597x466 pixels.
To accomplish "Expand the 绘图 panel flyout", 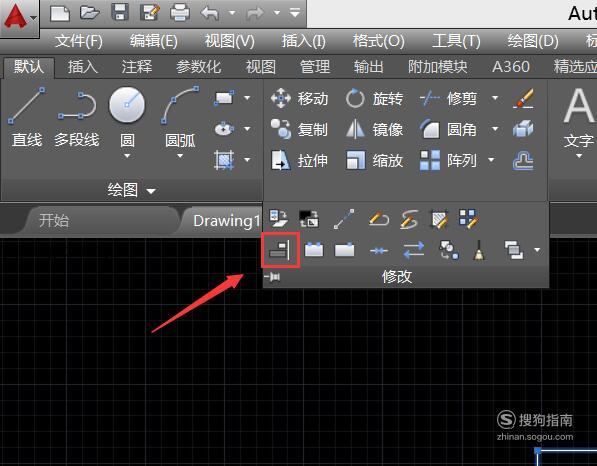I will [132, 190].
